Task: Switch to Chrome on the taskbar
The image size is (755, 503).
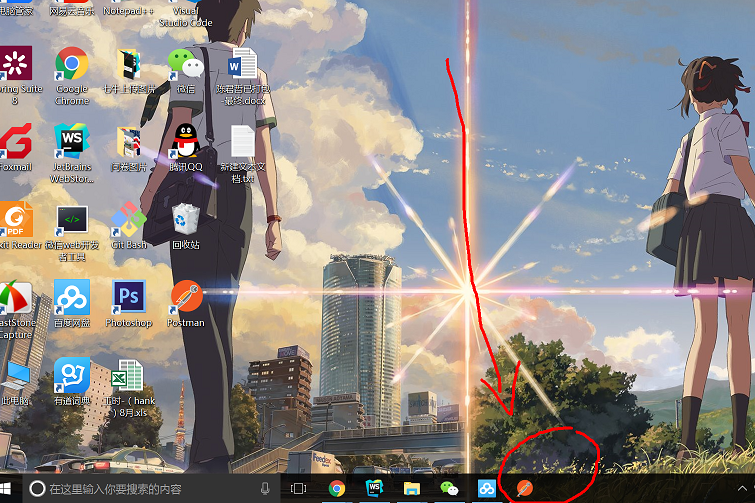Action: 337,489
